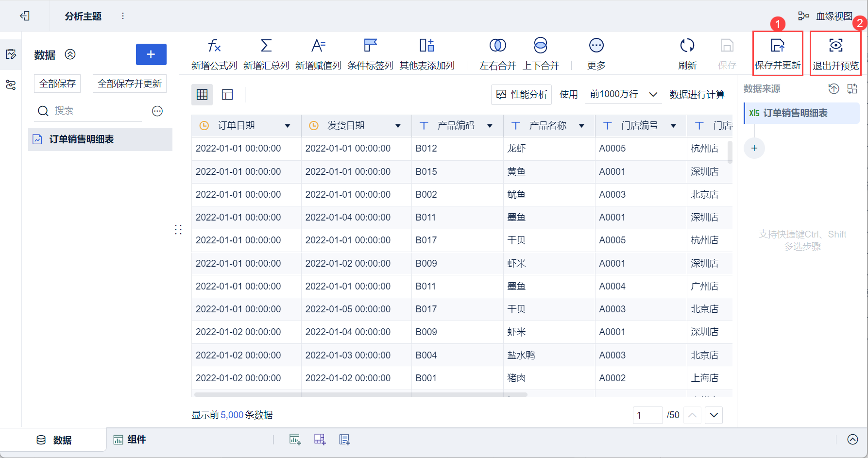Add column from other table (其他表添加列)
868x458 pixels.
427,54
